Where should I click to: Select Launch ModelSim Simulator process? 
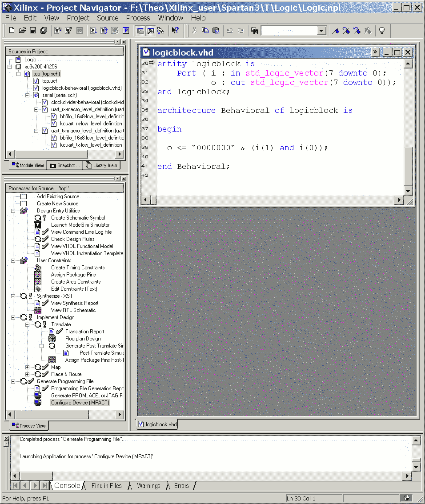(80, 225)
